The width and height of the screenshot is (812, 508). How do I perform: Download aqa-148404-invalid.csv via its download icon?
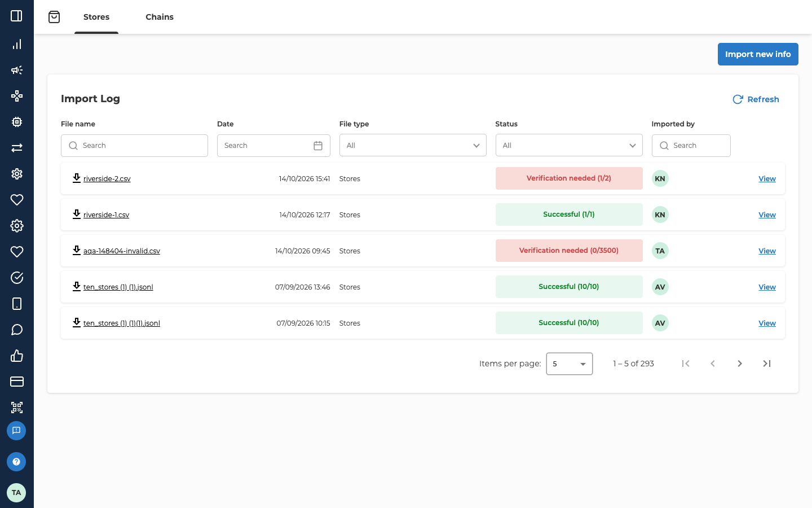tap(77, 251)
